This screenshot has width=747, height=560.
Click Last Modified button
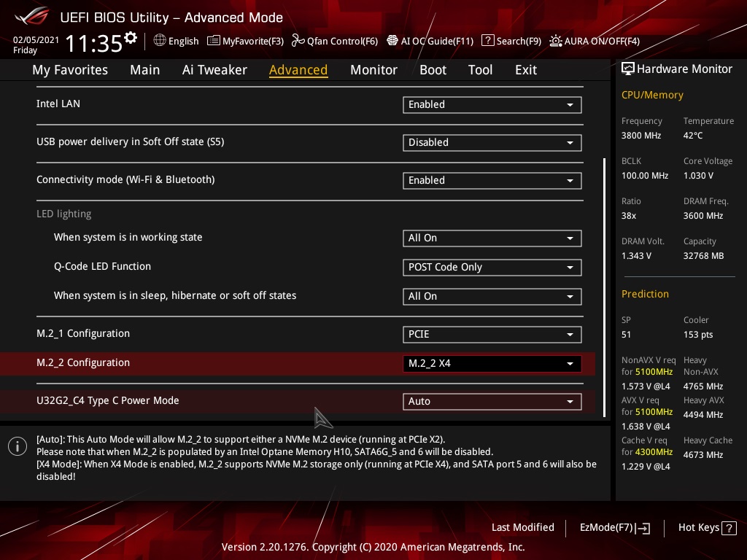(522, 528)
